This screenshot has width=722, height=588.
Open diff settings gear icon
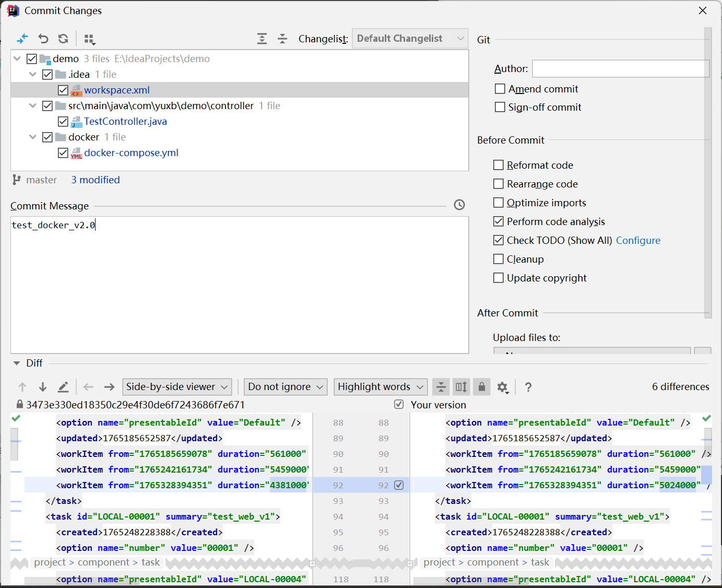click(502, 387)
